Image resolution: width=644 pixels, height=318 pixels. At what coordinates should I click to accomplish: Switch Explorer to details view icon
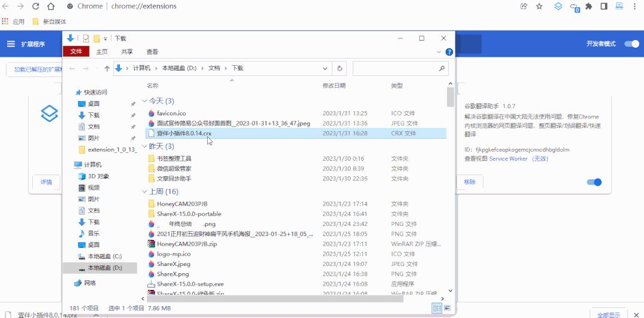(x=436, y=308)
